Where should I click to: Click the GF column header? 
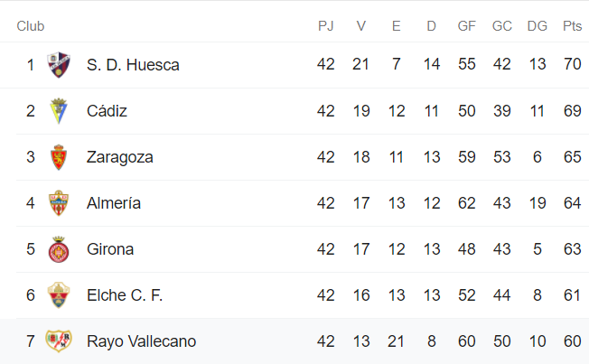click(466, 26)
